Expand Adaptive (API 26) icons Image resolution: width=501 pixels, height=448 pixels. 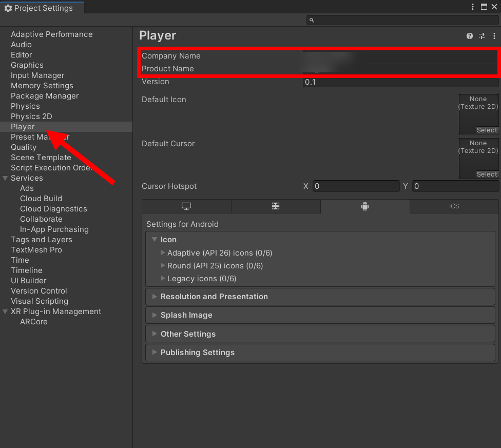point(163,252)
